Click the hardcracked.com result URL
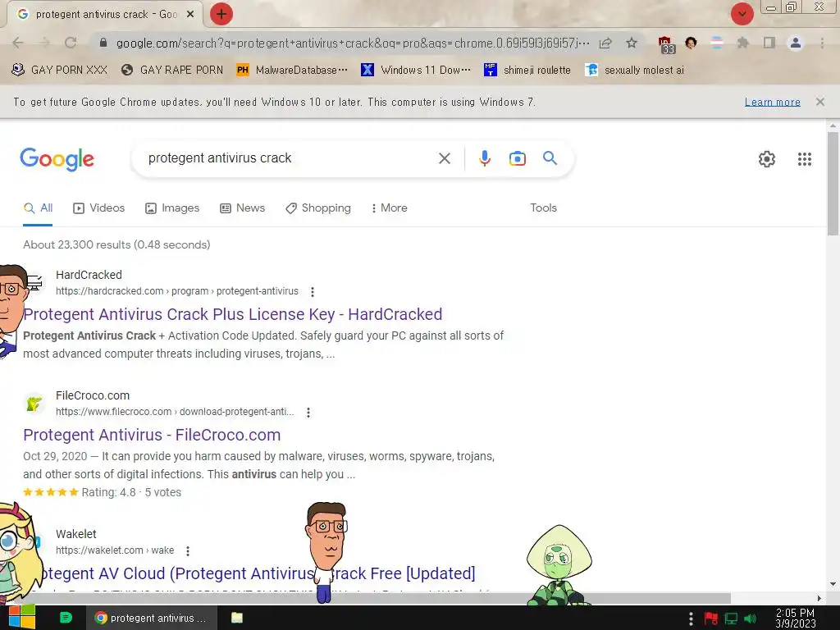Screen dimensions: 840x630 coord(177,291)
